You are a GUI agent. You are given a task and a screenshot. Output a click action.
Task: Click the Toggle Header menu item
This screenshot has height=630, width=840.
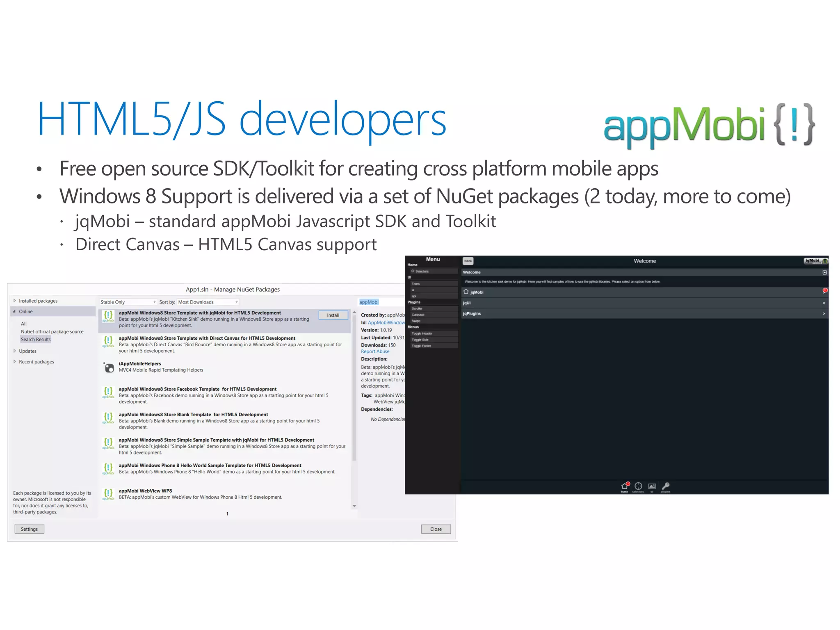click(422, 333)
